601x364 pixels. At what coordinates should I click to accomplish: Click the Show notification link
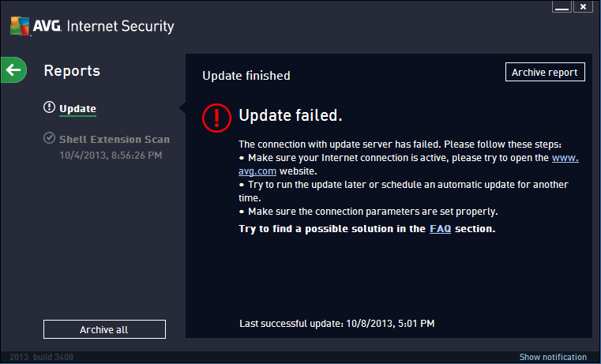[x=553, y=357]
